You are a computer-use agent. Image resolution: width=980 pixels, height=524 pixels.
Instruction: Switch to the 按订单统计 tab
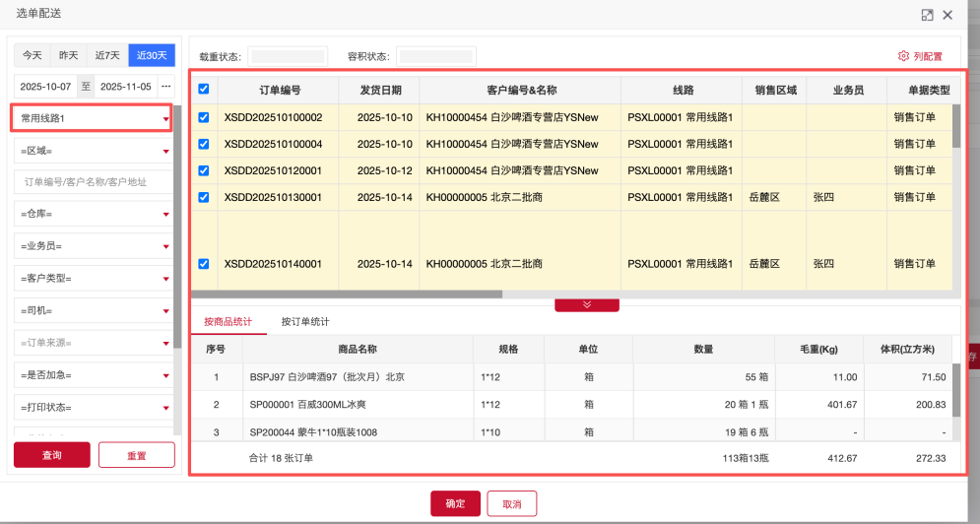coord(305,321)
